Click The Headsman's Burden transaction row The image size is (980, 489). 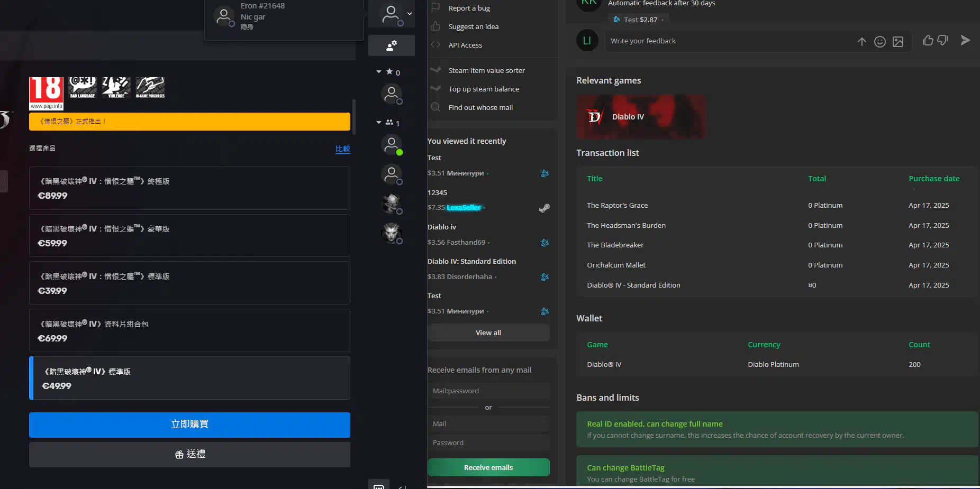click(777, 225)
